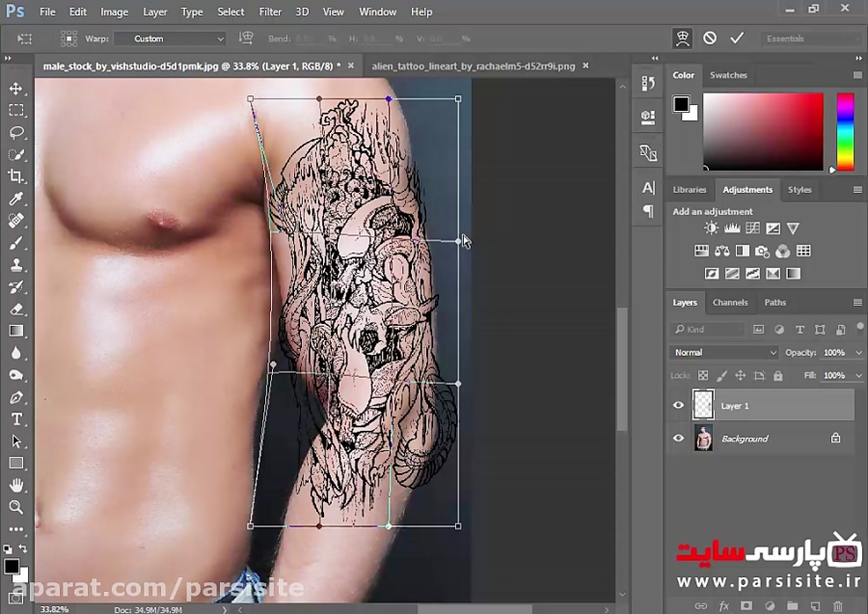This screenshot has height=614, width=868.
Task: Select the Gradient tool
Action: [x=16, y=331]
